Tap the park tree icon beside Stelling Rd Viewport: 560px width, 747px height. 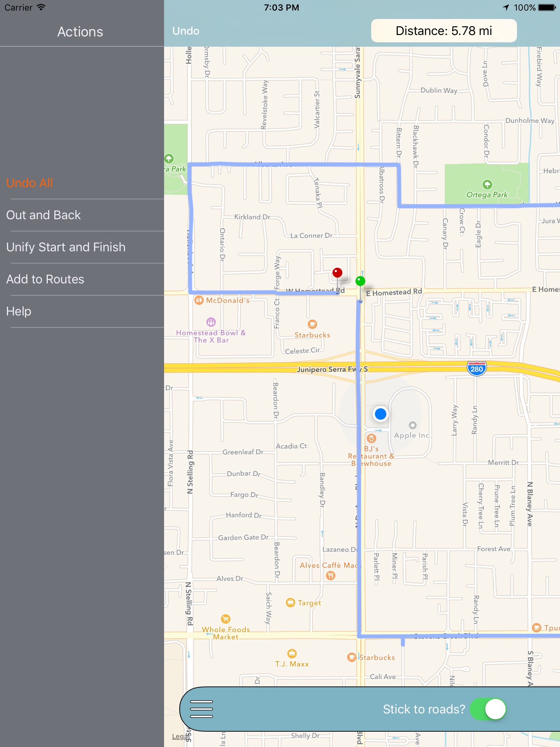(168, 159)
